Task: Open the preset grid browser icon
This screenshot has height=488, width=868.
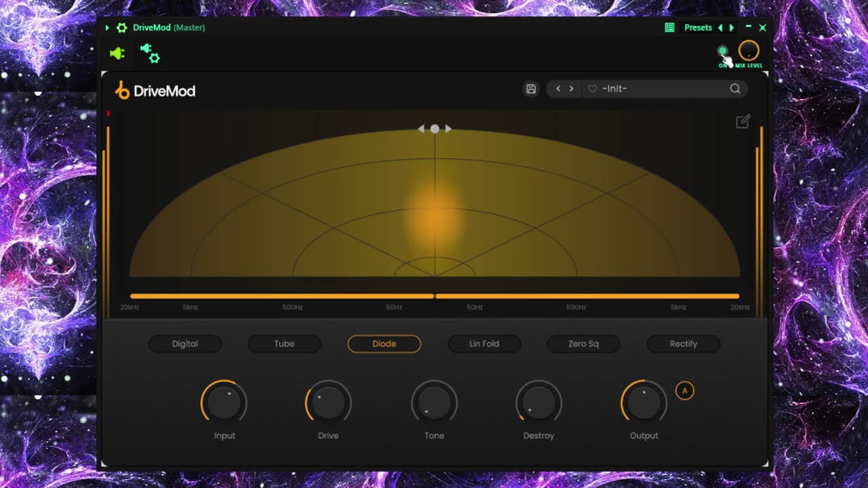Action: (x=669, y=28)
